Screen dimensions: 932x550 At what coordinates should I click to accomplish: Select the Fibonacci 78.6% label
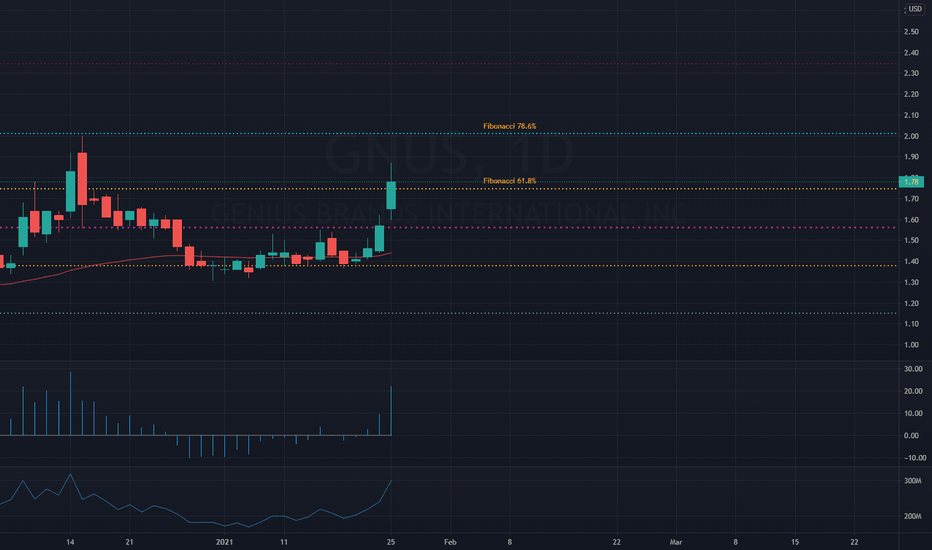tap(509, 126)
